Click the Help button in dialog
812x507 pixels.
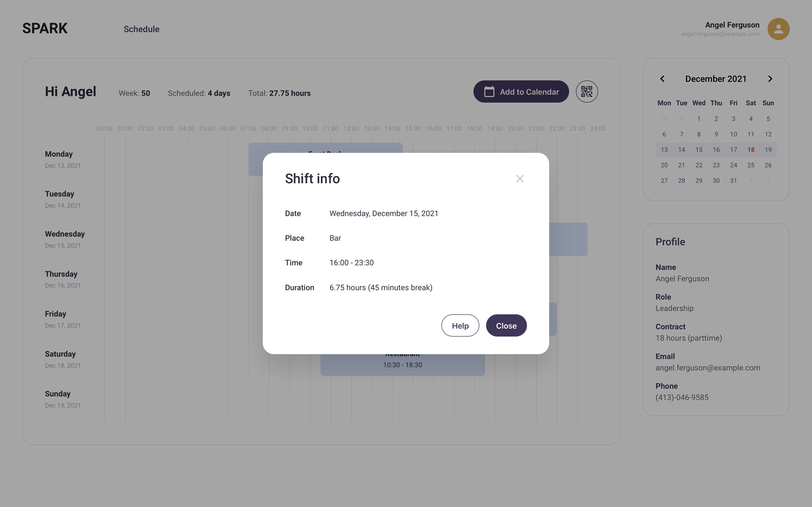click(x=460, y=326)
